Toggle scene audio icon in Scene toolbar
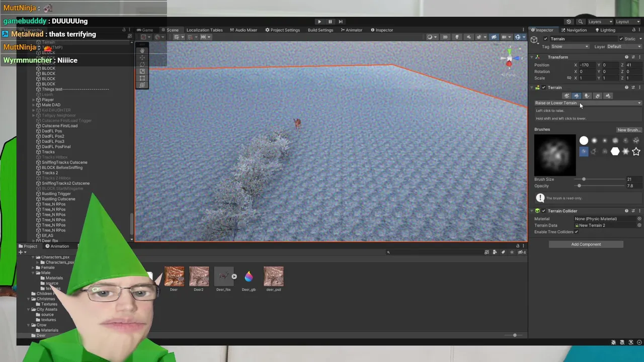This screenshot has width=644, height=362. pyautogui.click(x=469, y=37)
